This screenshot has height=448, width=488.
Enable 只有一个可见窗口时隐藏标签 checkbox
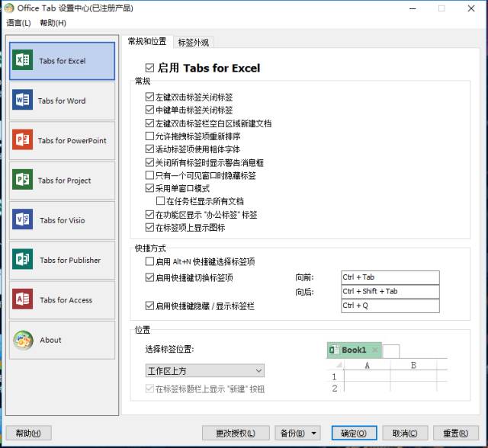click(x=149, y=175)
